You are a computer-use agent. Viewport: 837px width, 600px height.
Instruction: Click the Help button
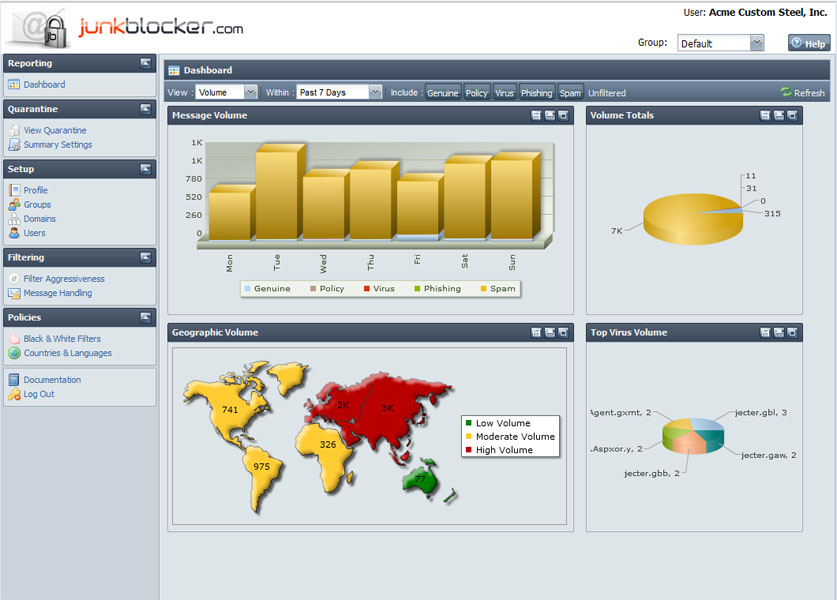click(809, 43)
